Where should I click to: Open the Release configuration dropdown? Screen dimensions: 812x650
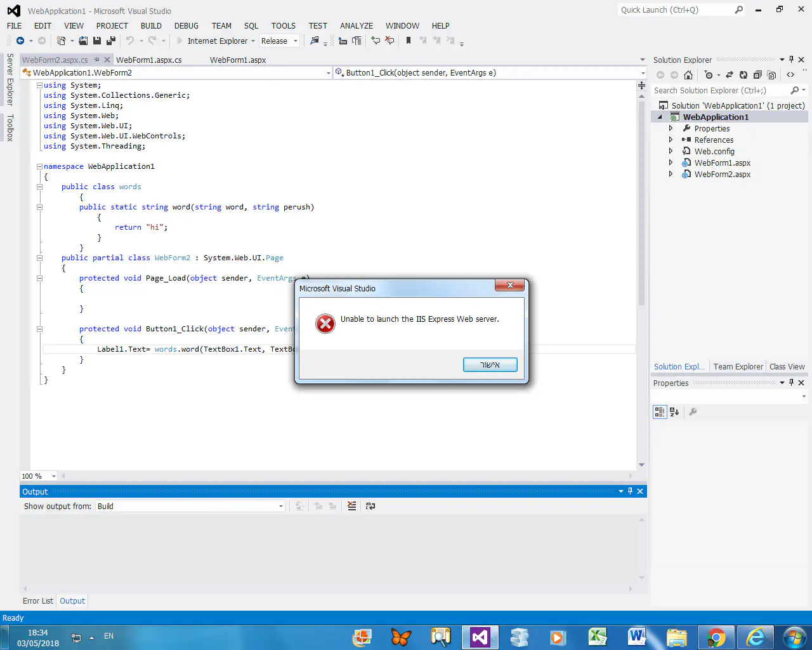[279, 41]
